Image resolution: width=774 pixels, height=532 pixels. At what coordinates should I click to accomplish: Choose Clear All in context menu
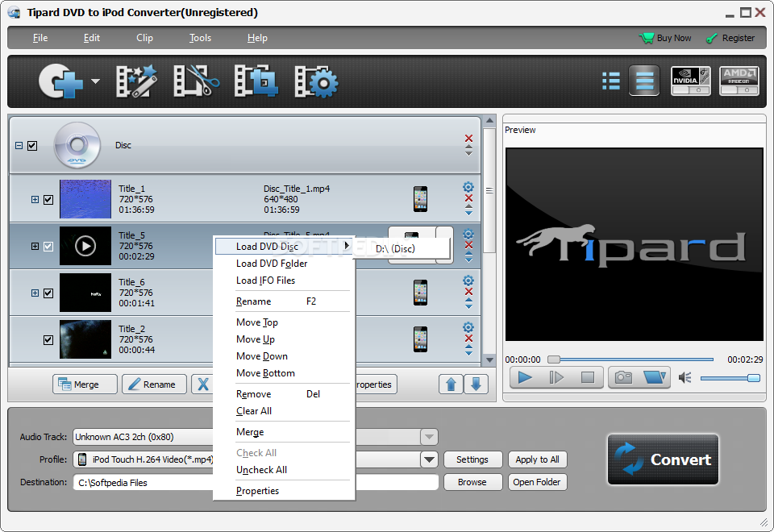click(x=284, y=411)
